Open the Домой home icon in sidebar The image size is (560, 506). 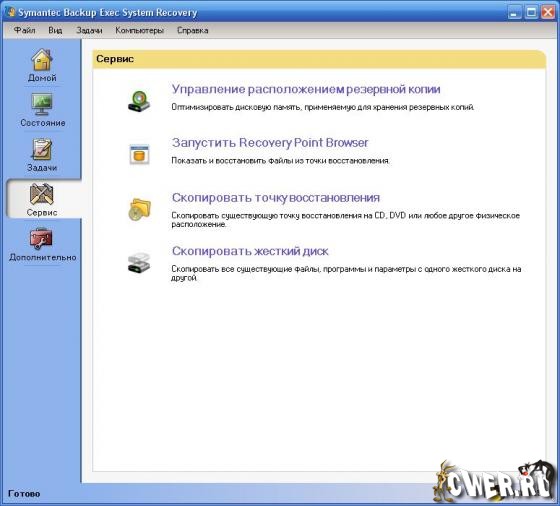coord(42,59)
